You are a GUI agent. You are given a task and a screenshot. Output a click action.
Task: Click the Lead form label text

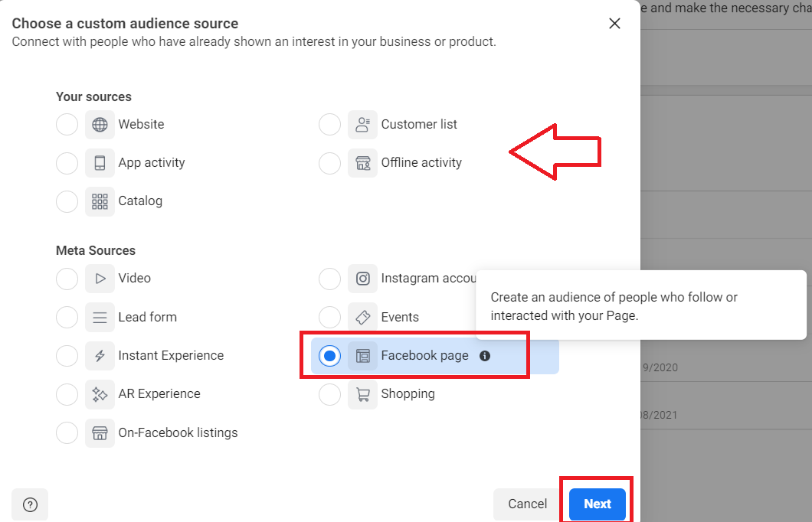(147, 317)
